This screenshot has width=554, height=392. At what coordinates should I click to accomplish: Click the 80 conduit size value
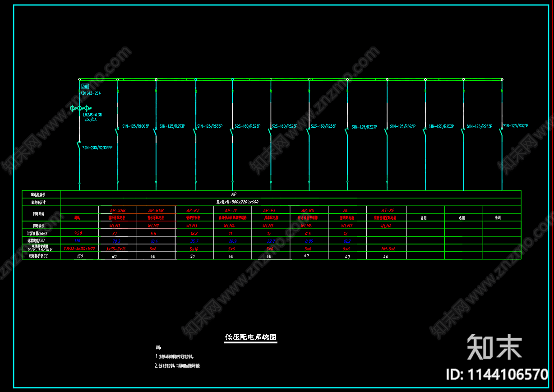click(x=115, y=256)
